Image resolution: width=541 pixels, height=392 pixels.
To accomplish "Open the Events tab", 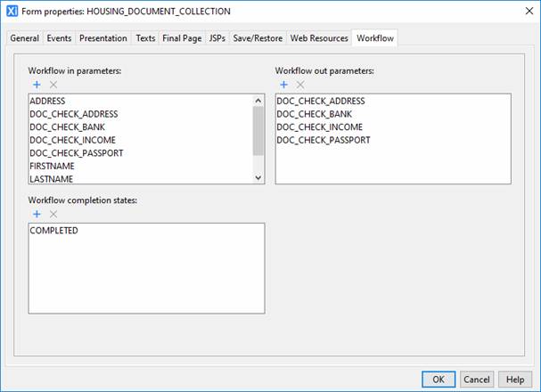I will (x=59, y=38).
